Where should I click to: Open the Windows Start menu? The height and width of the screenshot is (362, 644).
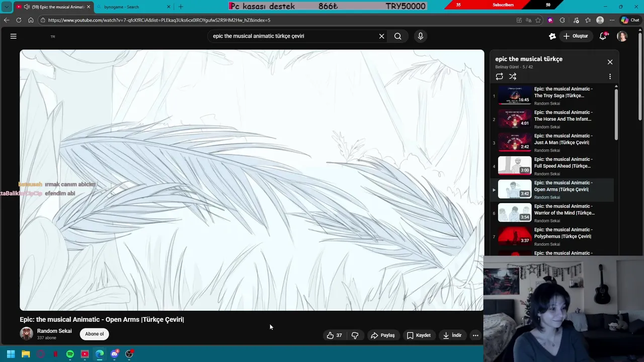(11, 354)
